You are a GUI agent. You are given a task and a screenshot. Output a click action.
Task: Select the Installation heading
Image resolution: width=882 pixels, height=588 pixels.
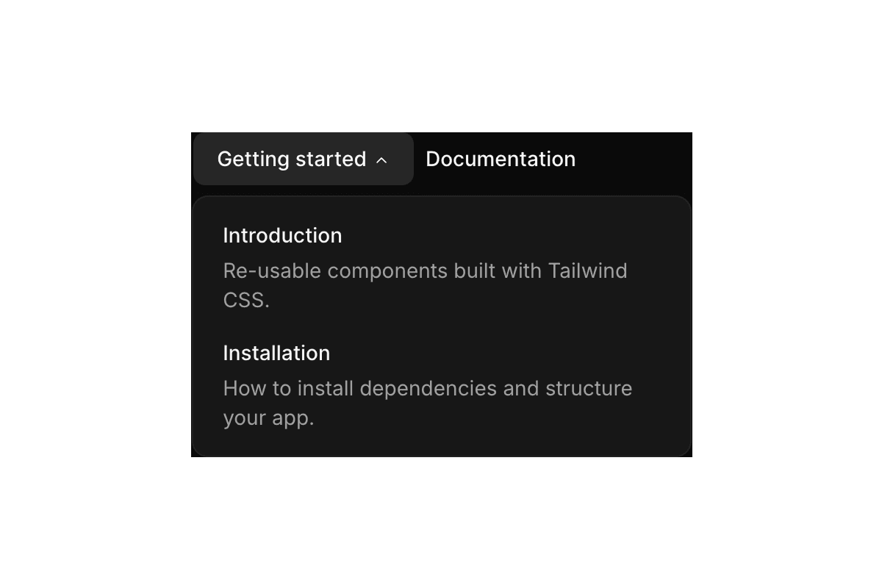coord(276,353)
